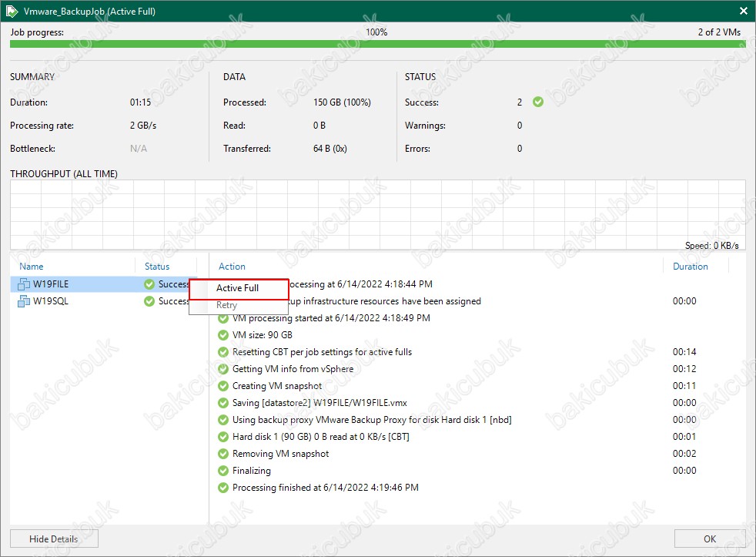Click the Action column header
Viewport: 756px width, 557px height.
tap(232, 267)
